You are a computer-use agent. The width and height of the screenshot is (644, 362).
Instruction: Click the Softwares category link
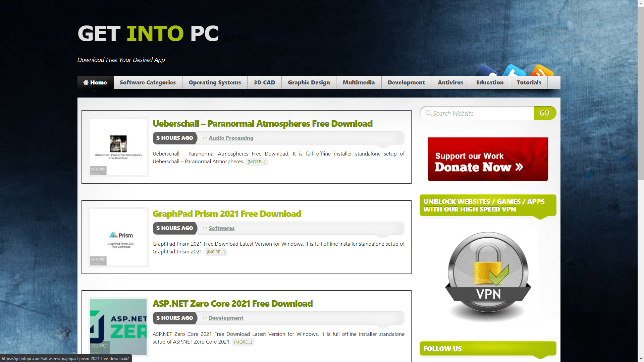[221, 228]
